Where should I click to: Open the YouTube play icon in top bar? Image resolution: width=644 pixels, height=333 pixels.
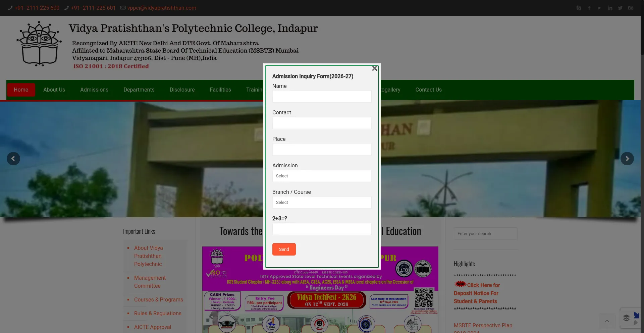pyautogui.click(x=599, y=8)
